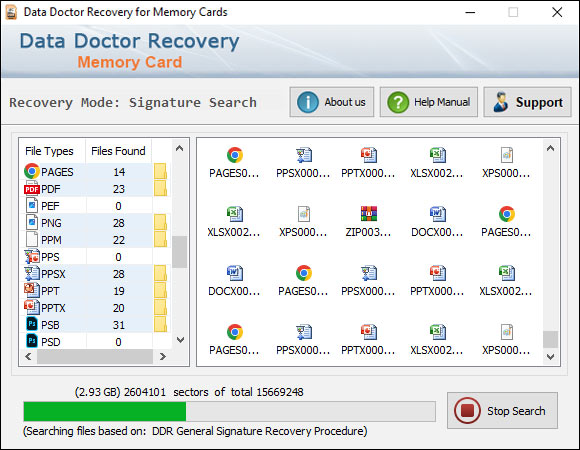The height and width of the screenshot is (450, 580).
Task: Click up arrow of file types list scrollbar
Action: pos(180,149)
